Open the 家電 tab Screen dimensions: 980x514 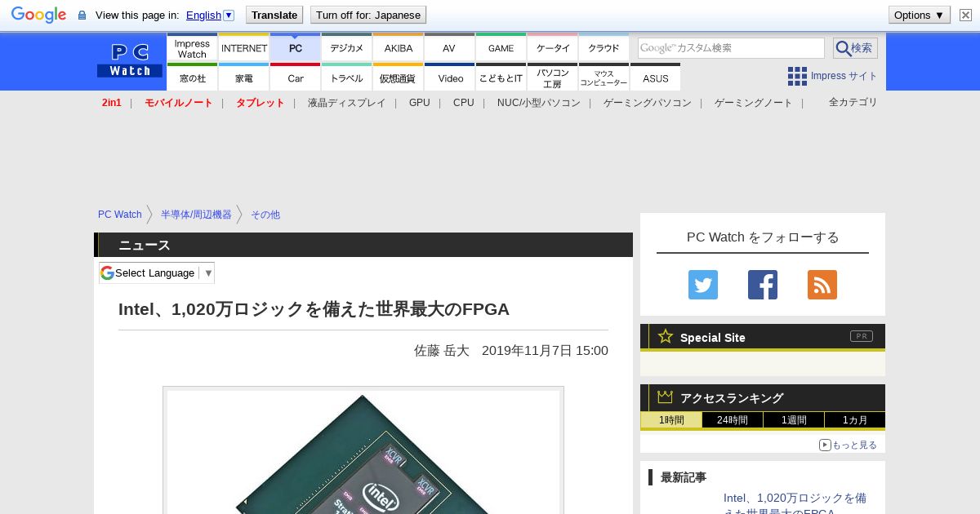[x=244, y=78]
